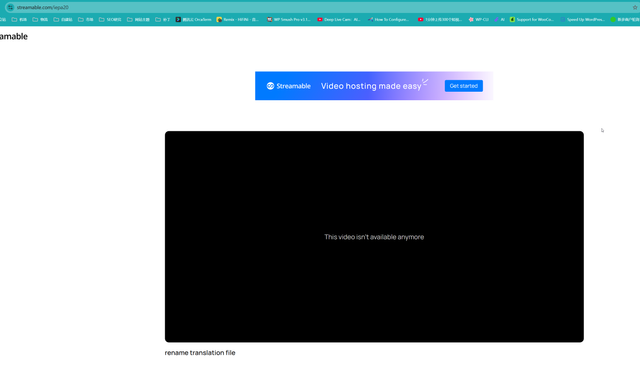Click the Streamable logo in the banner
The width and height of the screenshot is (640, 382).
(289, 86)
